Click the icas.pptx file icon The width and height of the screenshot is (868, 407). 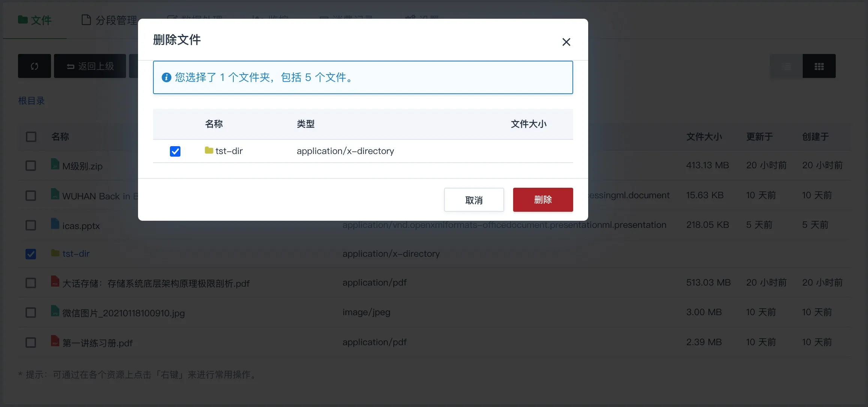[x=55, y=224]
